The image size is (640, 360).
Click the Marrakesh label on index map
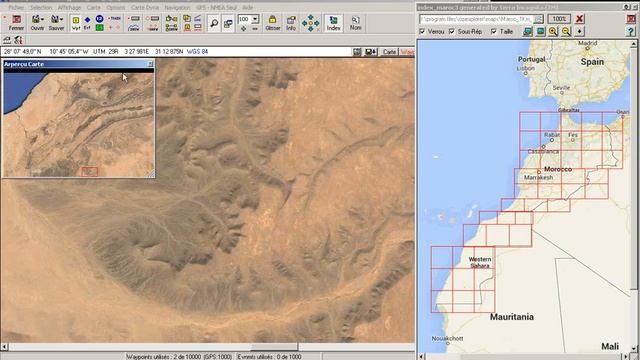538,178
